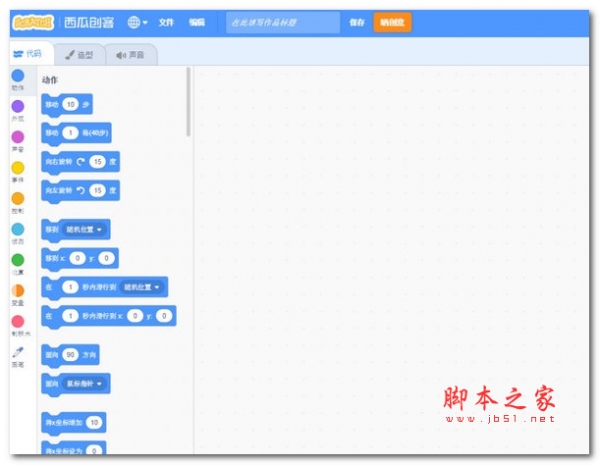This screenshot has width=600, height=465.
Task: Open the globe language dropdown
Action: (137, 22)
